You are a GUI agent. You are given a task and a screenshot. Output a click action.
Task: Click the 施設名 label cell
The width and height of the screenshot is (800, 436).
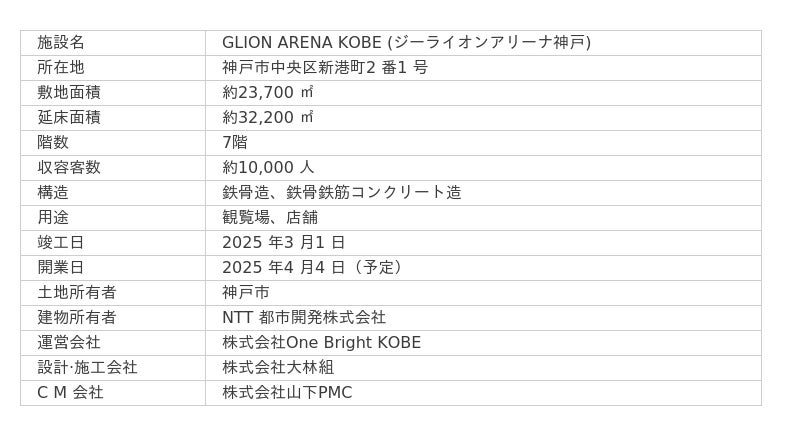[61, 42]
